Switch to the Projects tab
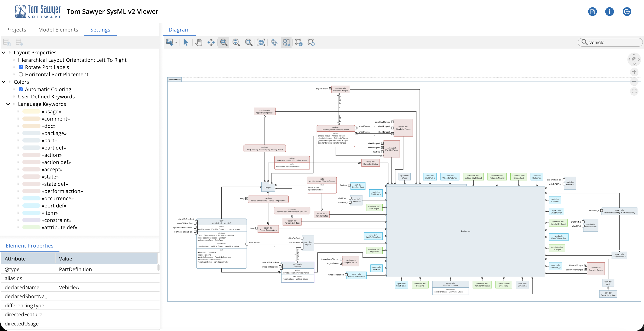This screenshot has height=331, width=644. [16, 30]
